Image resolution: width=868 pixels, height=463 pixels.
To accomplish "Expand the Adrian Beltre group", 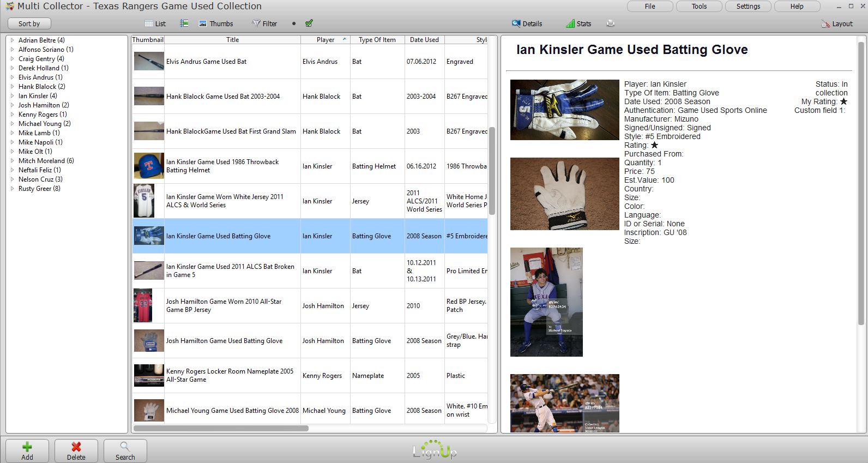I will 13,40.
